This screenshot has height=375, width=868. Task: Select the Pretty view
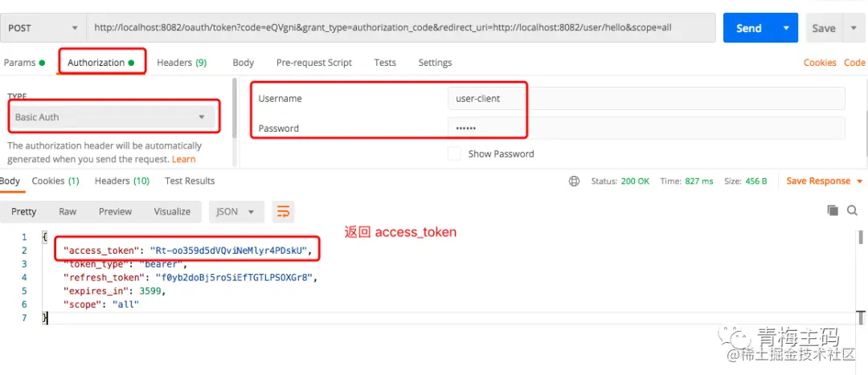pyautogui.click(x=24, y=211)
